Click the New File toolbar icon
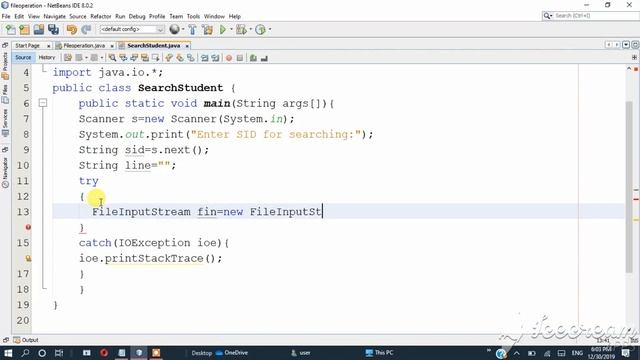 click(11, 29)
